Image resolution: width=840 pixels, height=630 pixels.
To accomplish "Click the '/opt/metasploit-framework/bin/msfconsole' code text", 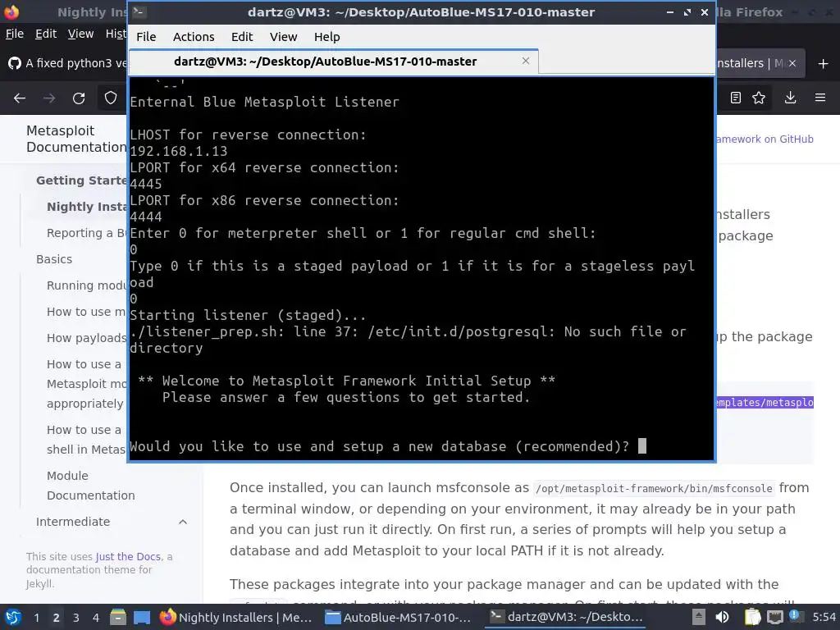I will point(654,489).
